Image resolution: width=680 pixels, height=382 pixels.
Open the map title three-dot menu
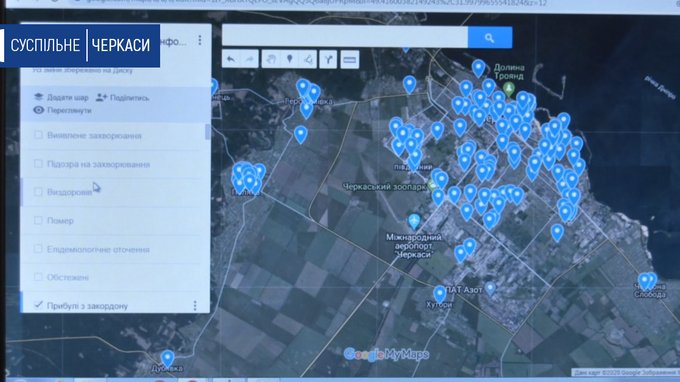(200, 40)
